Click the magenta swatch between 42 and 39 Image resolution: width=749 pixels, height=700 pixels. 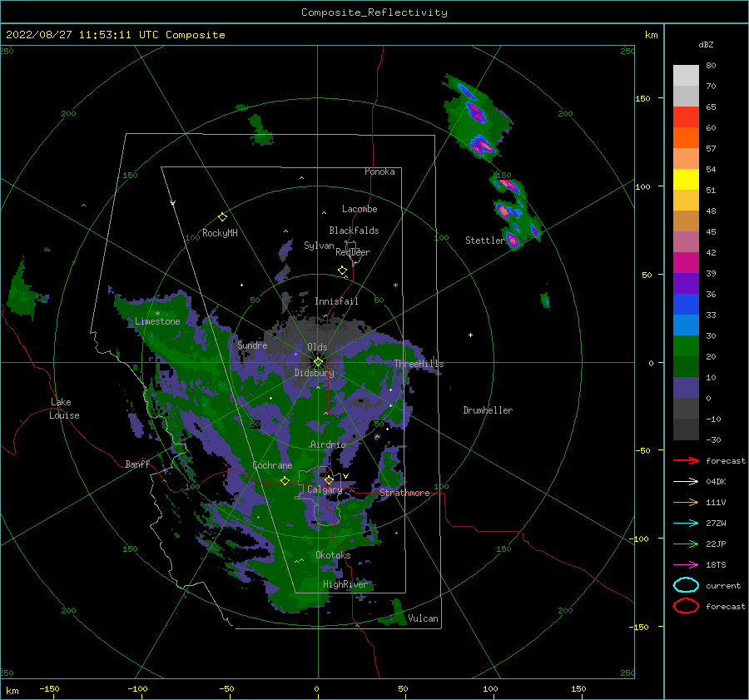tap(686, 262)
